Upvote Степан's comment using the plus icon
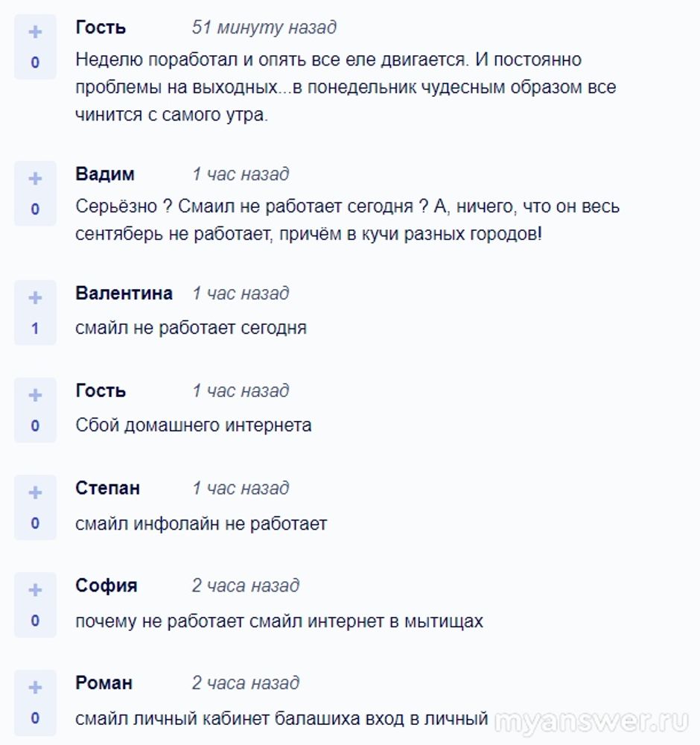This screenshot has height=745, width=700. tap(35, 493)
